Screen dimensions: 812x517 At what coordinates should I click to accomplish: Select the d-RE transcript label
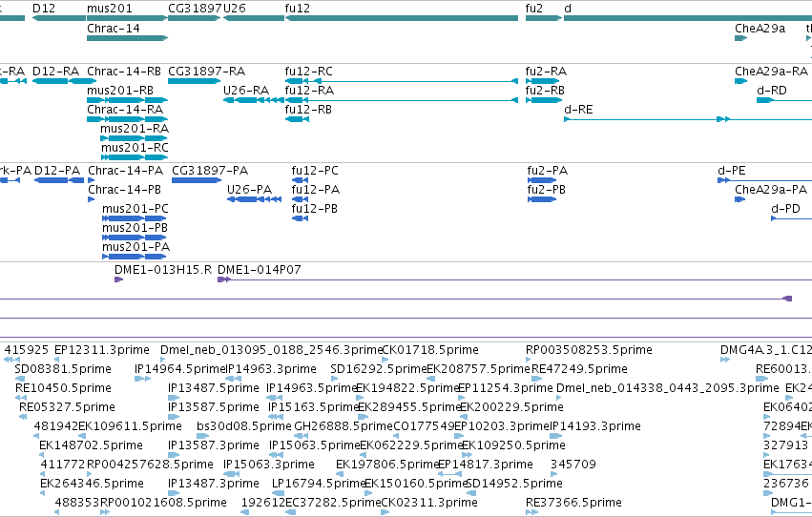click(578, 110)
